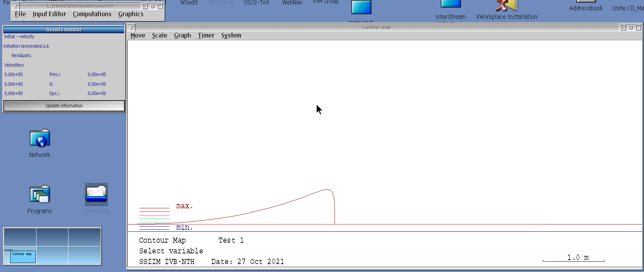Screen dimensions: 644x272
Task: Open the Timer menu in Contour map
Action: point(206,35)
